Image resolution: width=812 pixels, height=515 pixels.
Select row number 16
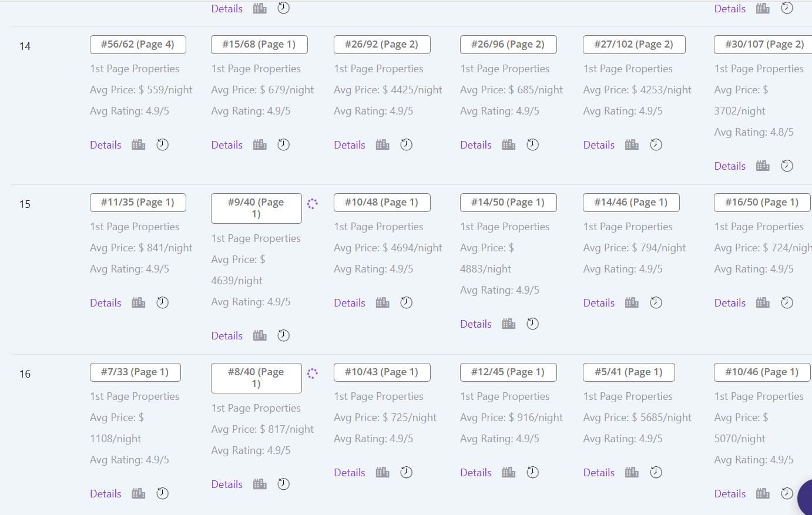coord(25,373)
